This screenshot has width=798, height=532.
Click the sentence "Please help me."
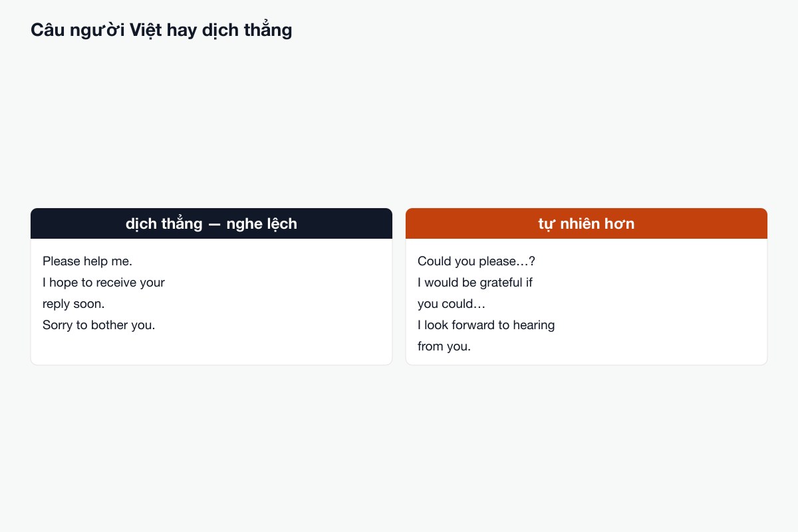(x=87, y=261)
